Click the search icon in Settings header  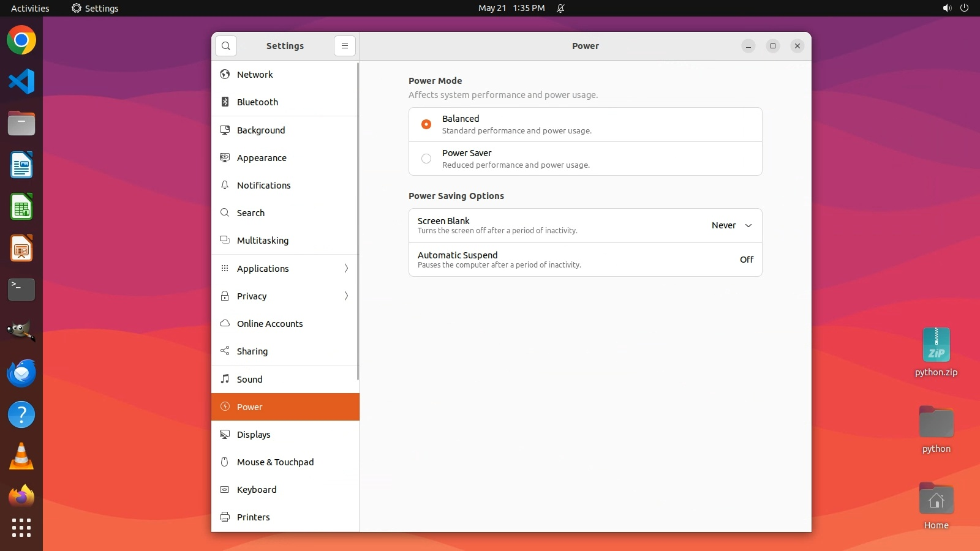[226, 46]
